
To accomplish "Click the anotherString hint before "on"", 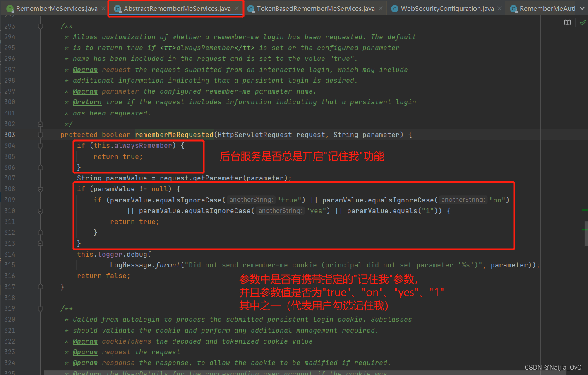I will point(463,200).
